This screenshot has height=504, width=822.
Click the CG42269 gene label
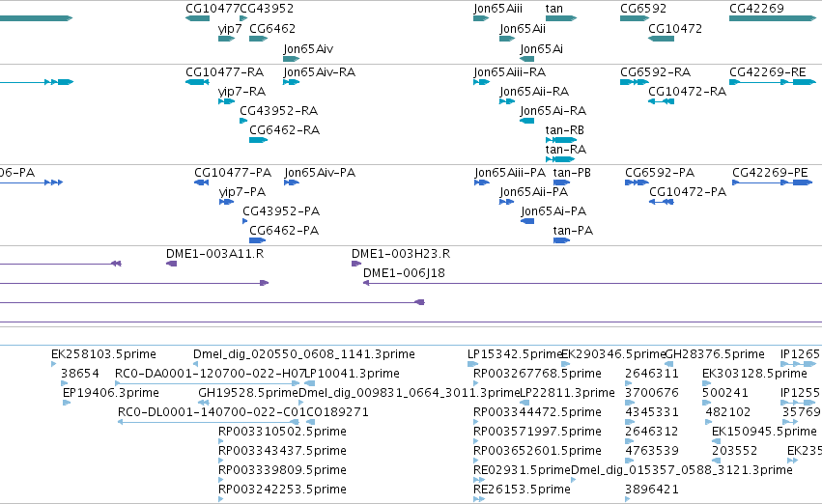tap(756, 9)
